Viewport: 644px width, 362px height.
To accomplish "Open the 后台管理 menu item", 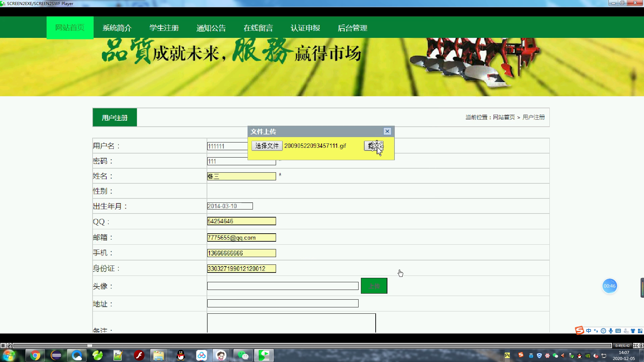I will click(353, 28).
